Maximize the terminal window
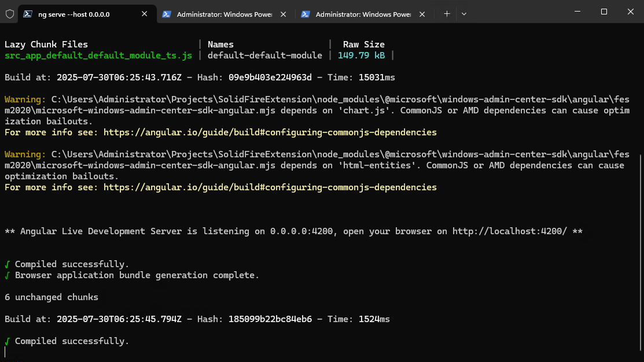This screenshot has height=362, width=644. coord(603,12)
